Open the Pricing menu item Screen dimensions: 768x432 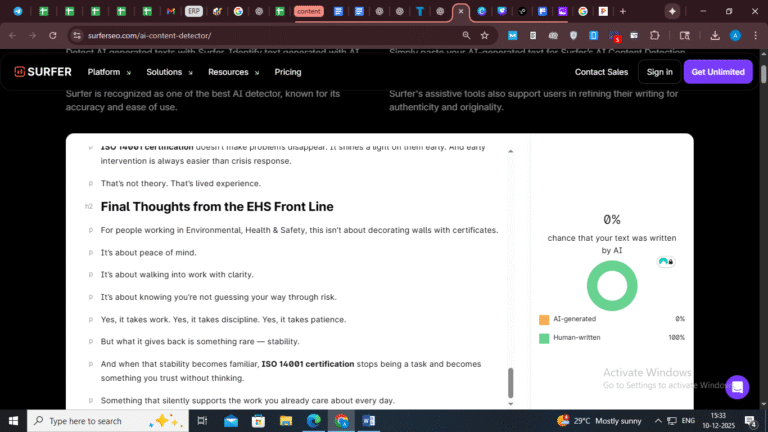pos(288,72)
